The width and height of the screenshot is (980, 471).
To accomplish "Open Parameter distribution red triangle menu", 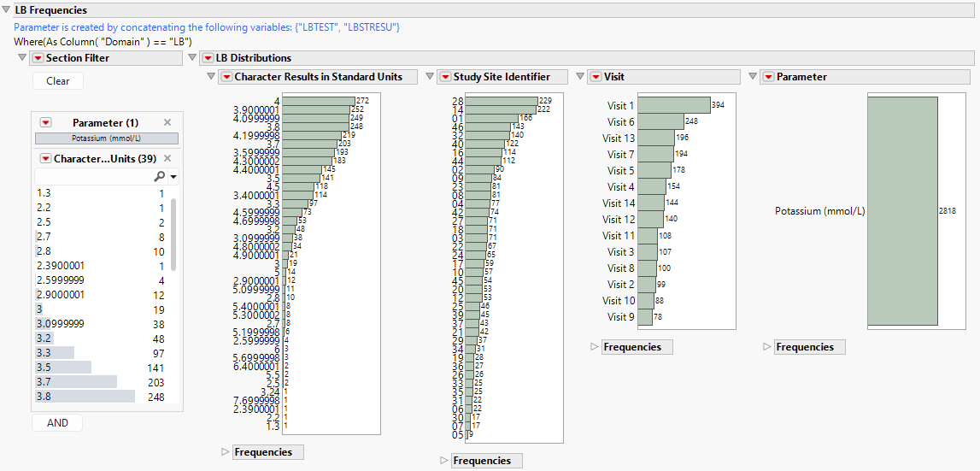I will pos(767,77).
